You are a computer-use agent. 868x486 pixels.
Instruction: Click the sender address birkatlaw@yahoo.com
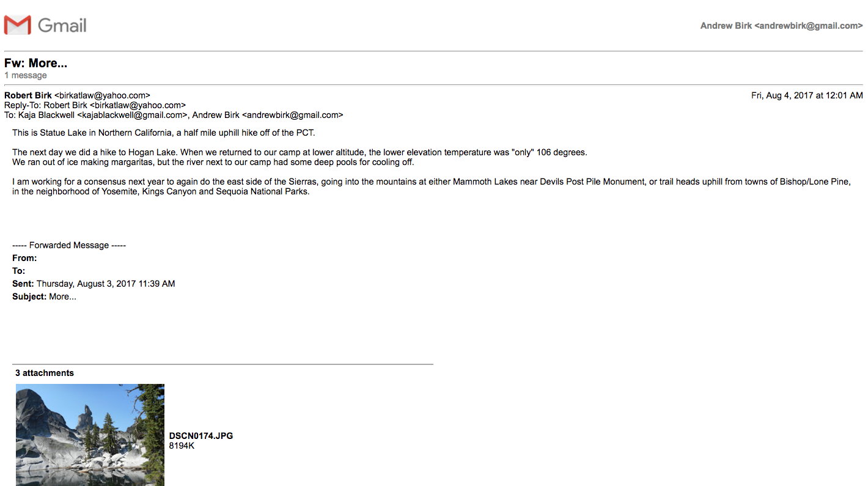[102, 95]
